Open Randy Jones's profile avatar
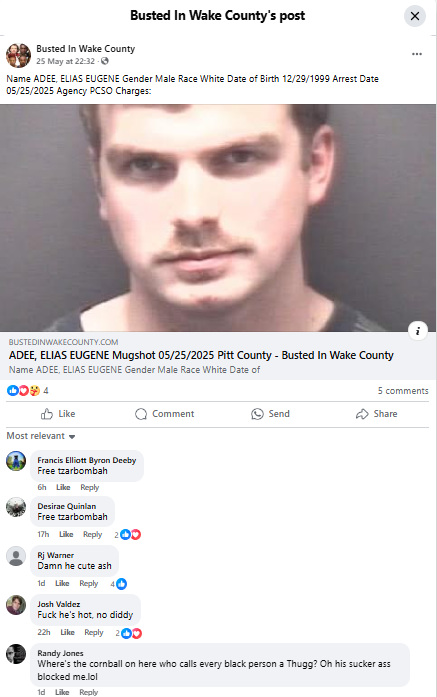Screen dimensions: 437x697 tap(16, 654)
